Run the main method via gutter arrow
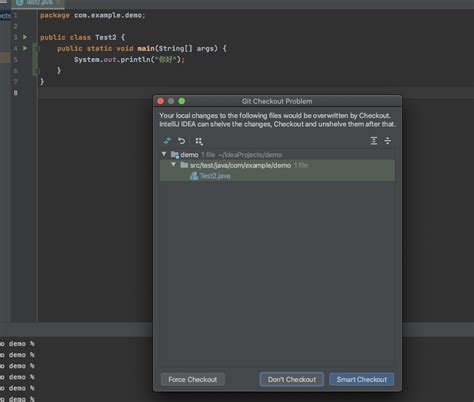 pos(25,48)
